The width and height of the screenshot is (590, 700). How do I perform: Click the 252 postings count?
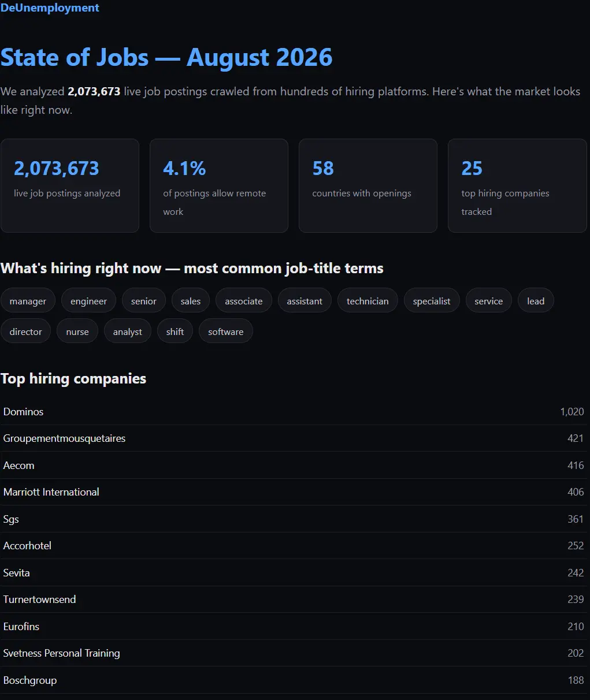(576, 546)
